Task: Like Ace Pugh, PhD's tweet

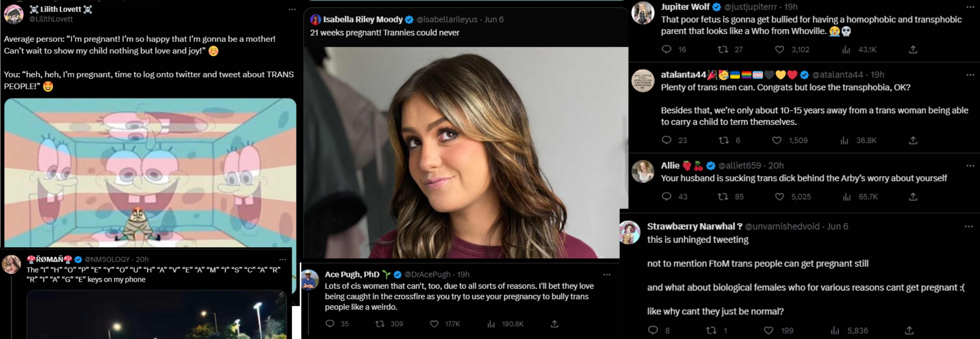Action: [x=434, y=324]
